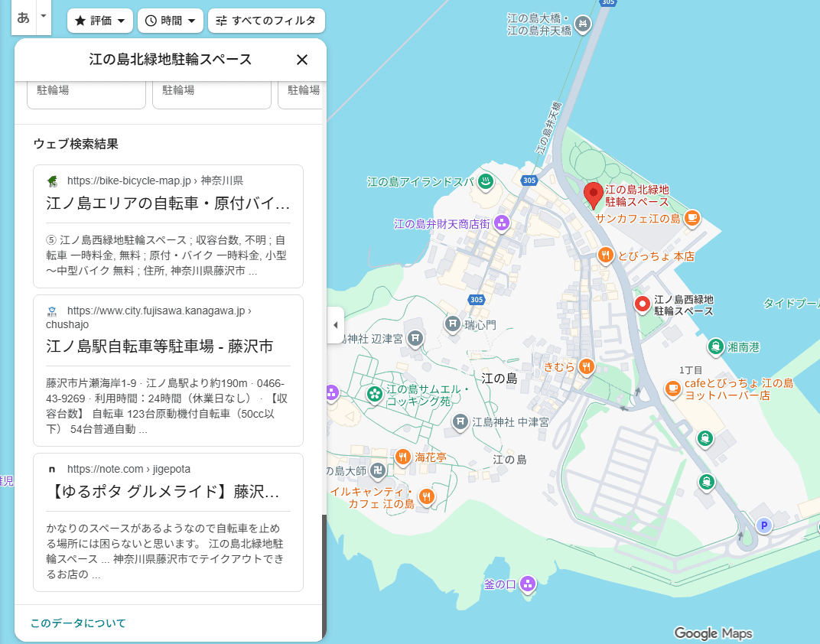Viewport: 820px width, 644px height.
Task: Click the このデータについて link
Action: [78, 623]
